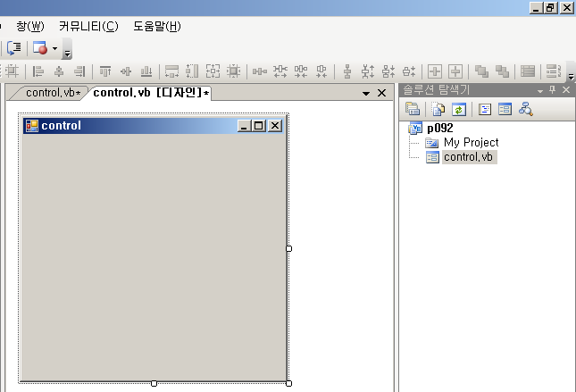Toggle auto-hide pin on Solution Explorer

[553, 89]
